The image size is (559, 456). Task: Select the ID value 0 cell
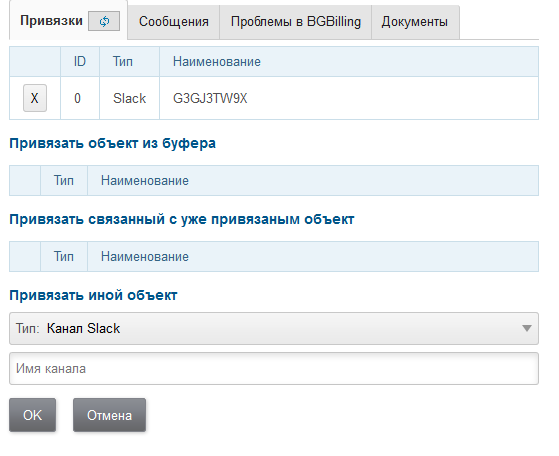point(80,98)
